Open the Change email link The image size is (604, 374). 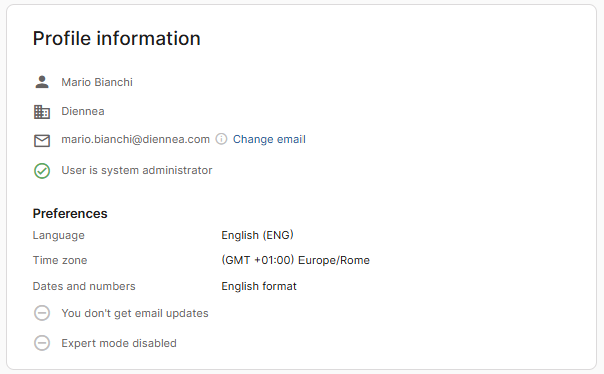(269, 139)
